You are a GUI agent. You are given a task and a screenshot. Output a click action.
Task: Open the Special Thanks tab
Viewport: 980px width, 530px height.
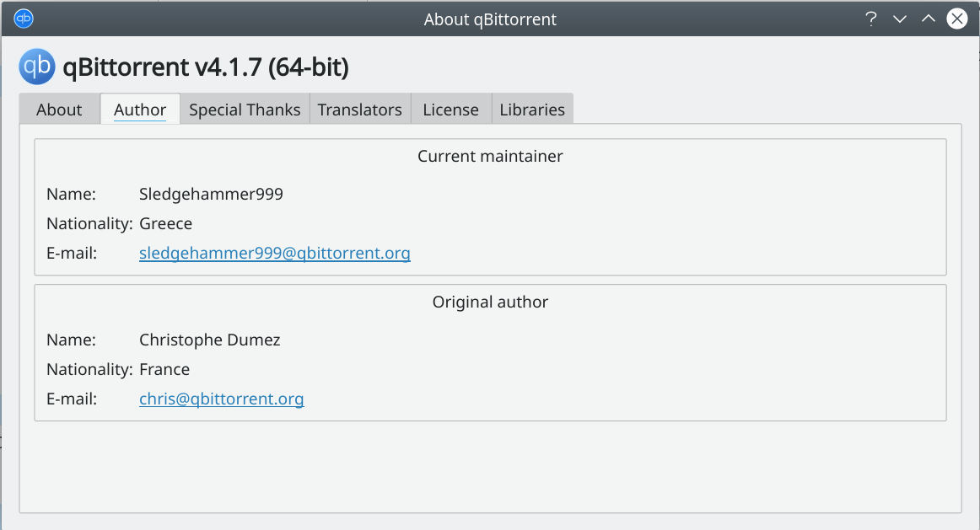[x=245, y=110]
